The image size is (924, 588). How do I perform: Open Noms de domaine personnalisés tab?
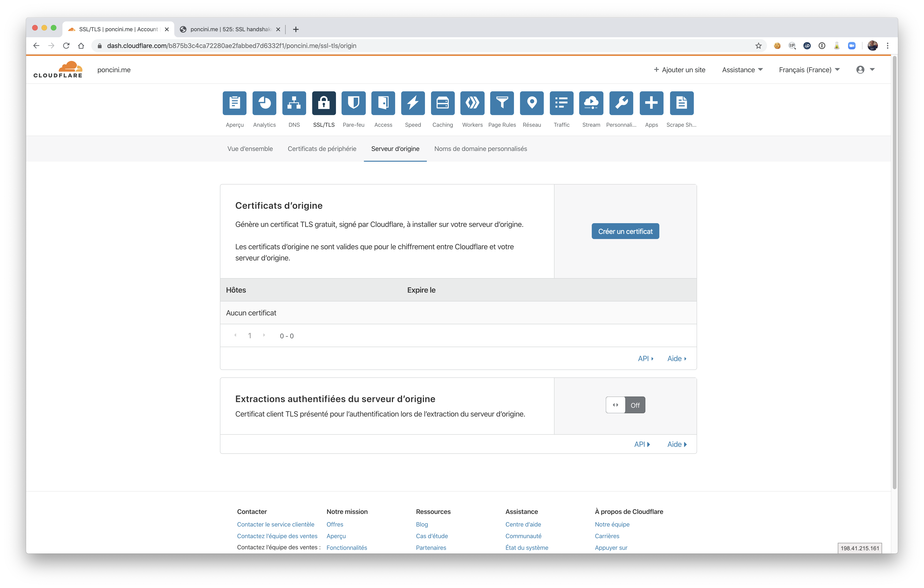[480, 149]
